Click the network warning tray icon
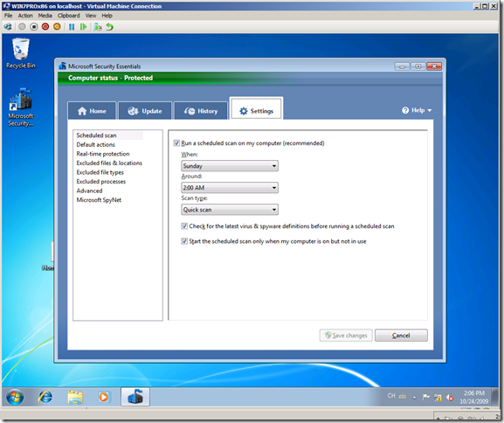 tap(438, 398)
